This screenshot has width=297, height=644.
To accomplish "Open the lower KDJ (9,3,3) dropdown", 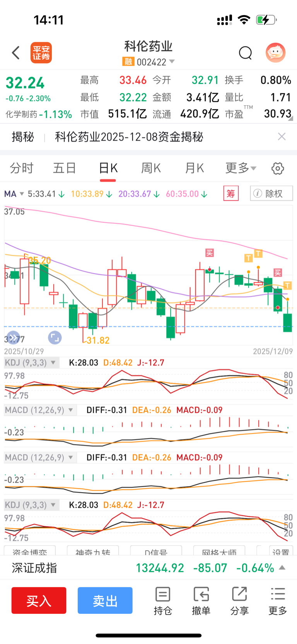I will (x=31, y=505).
